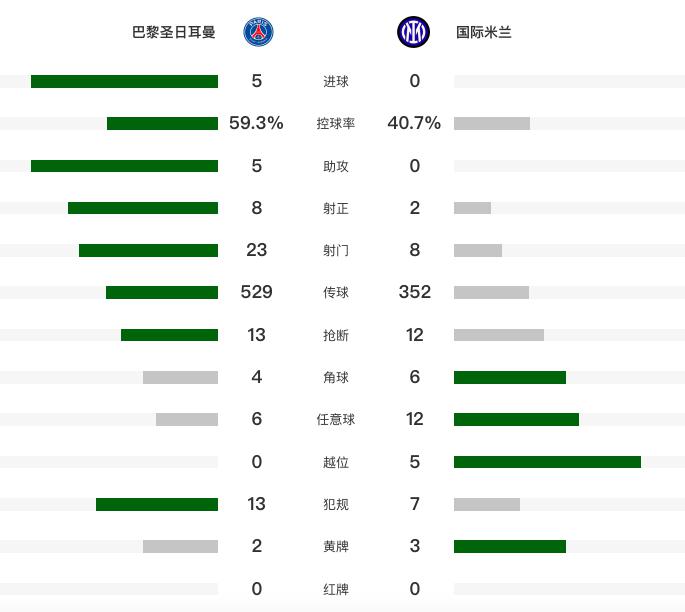
Task: Select the 传球 stat label
Action: click(x=336, y=293)
